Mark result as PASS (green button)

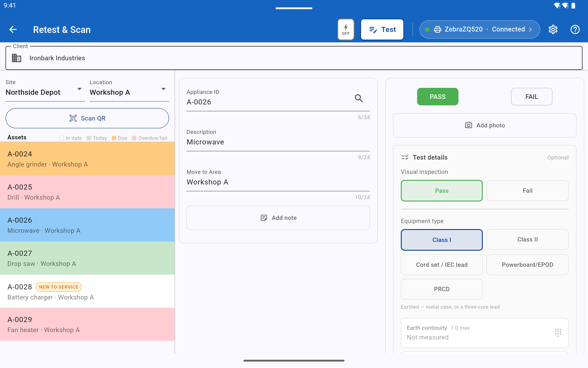click(x=438, y=97)
